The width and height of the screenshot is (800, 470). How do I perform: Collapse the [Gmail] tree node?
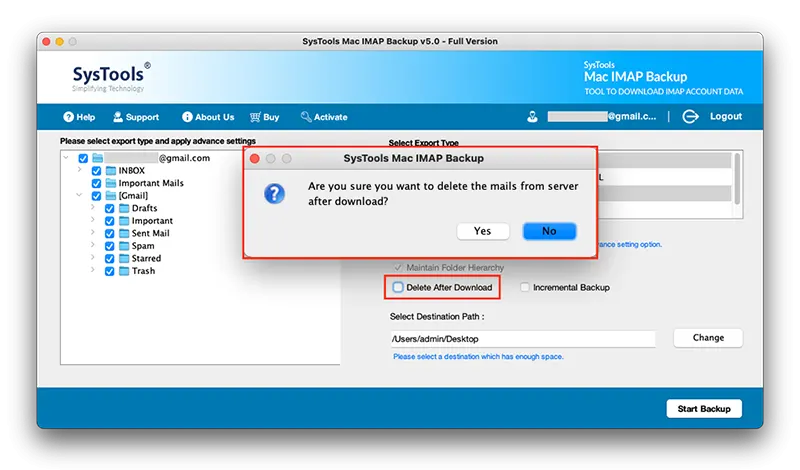80,195
